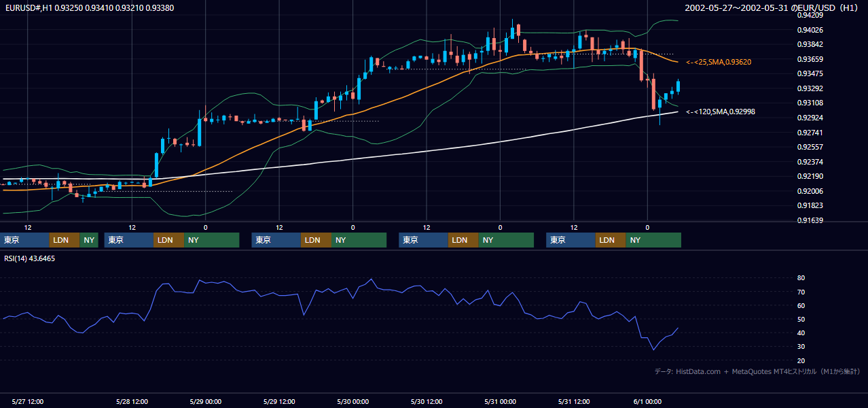Click the leftmost LDN session block
Viewport: 868px width, 408px height.
[65, 240]
